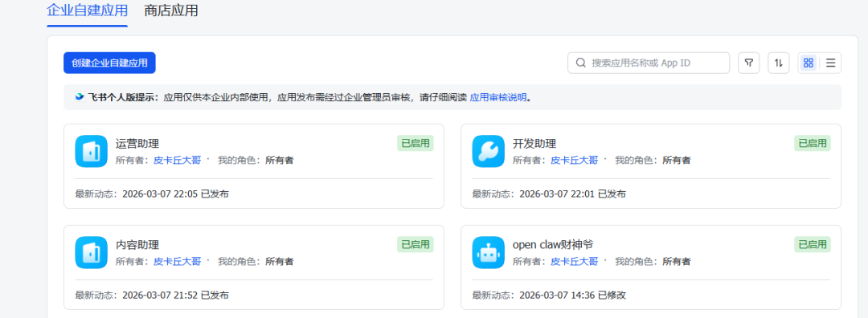Click 2026-03-07 21:52 已发布 status text

point(175,296)
